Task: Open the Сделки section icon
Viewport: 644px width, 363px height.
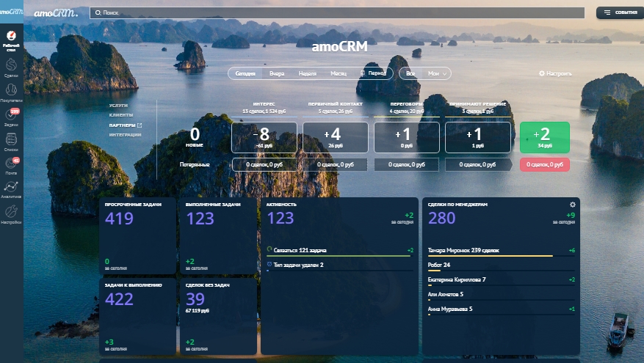Action: click(x=11, y=67)
